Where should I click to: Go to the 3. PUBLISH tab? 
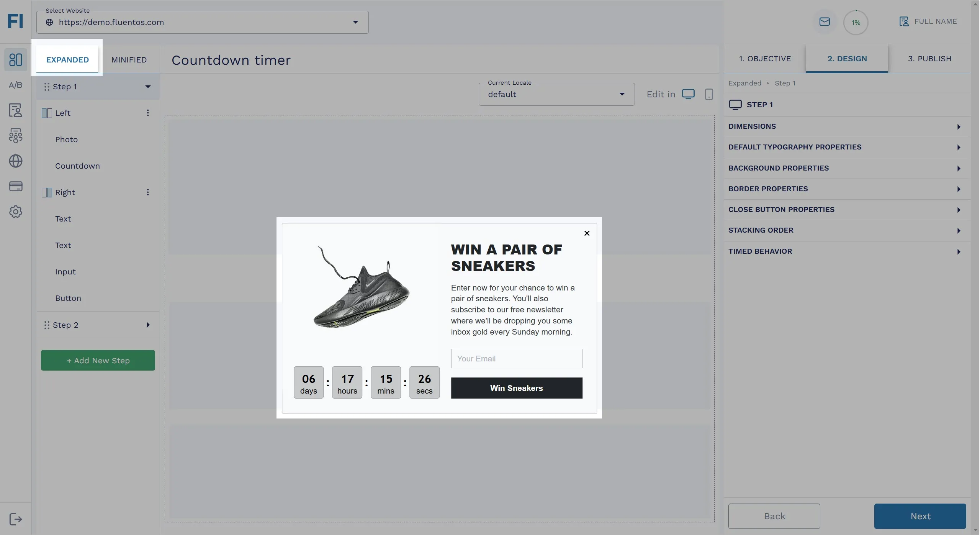pos(929,59)
